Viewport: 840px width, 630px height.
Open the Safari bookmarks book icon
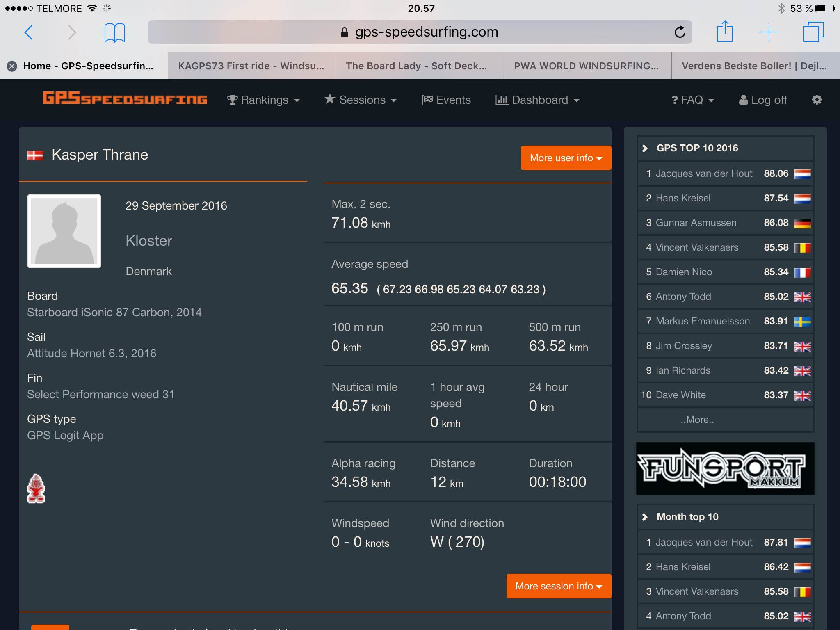114,32
